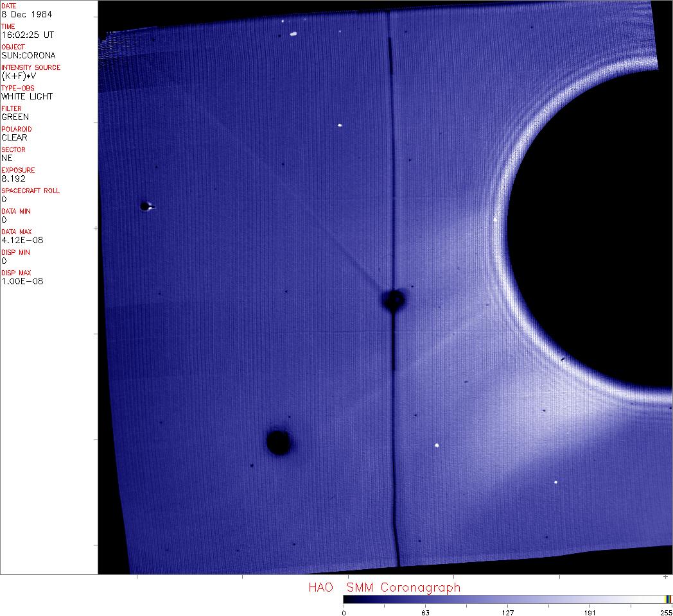
Task: Click the WHITE LIGHT observation type
Action: coord(27,96)
